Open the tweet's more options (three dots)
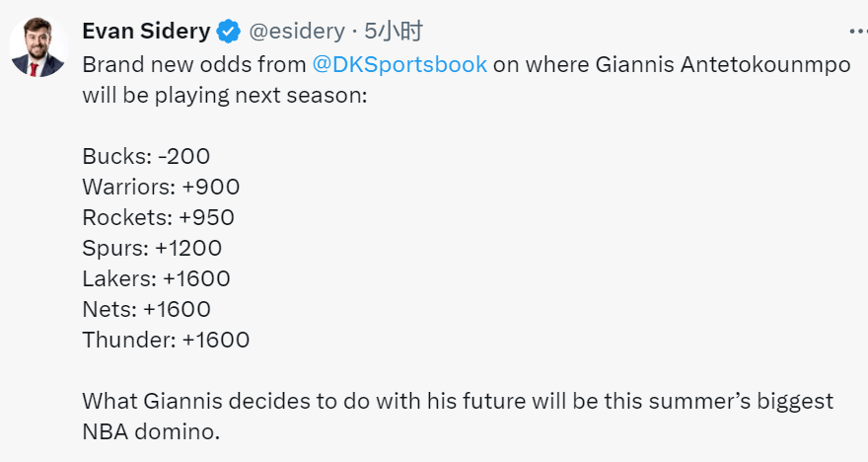Image resolution: width=868 pixels, height=462 pixels. click(858, 32)
